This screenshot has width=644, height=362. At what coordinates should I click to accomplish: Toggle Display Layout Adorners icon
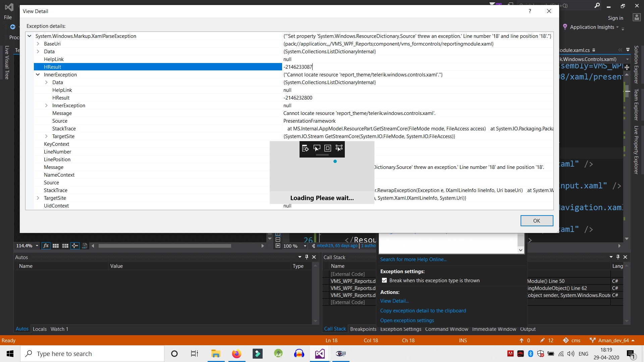(x=328, y=148)
